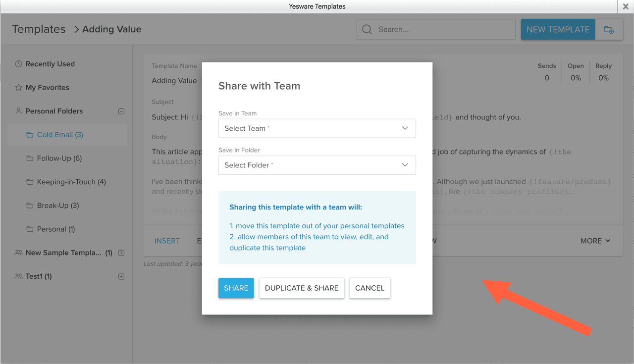Select the Test1 (1) team
634x364 pixels.
coord(39,276)
